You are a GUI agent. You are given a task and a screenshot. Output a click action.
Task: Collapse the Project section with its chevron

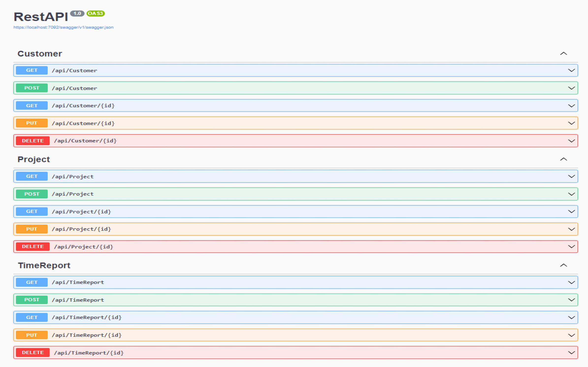point(563,159)
